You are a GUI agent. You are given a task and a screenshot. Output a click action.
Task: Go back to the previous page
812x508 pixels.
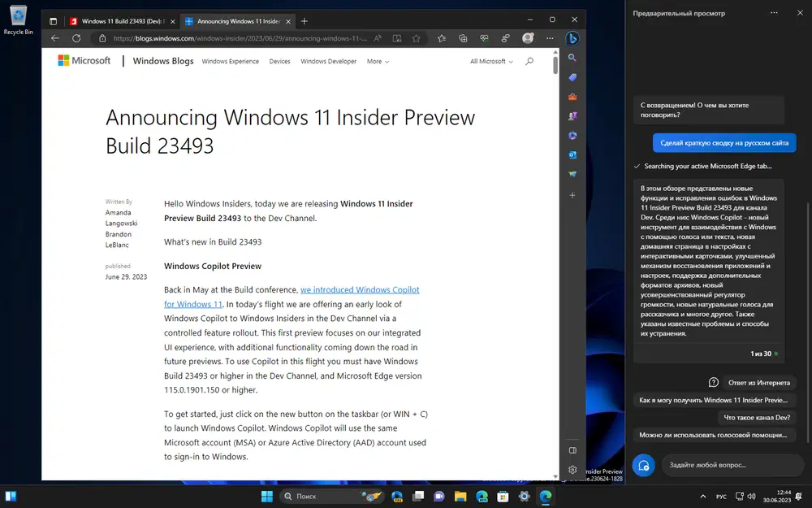click(x=55, y=38)
